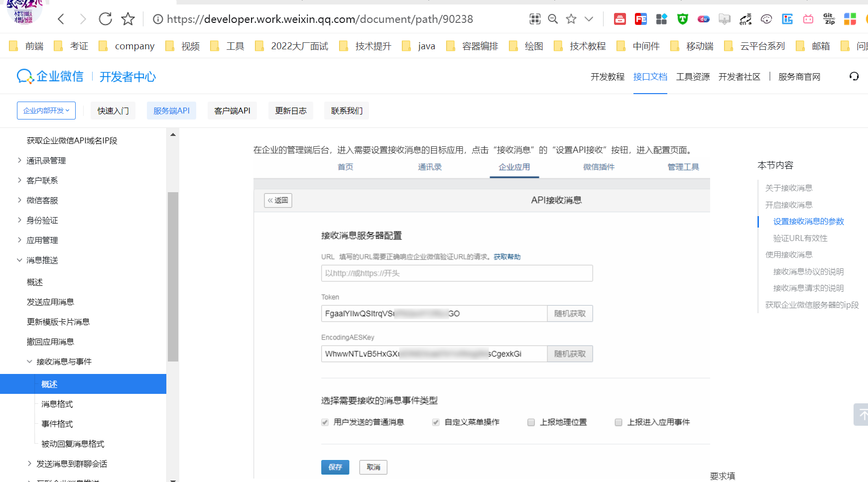Click the back-to-top arrow button
The width and height of the screenshot is (868, 482).
click(x=861, y=414)
